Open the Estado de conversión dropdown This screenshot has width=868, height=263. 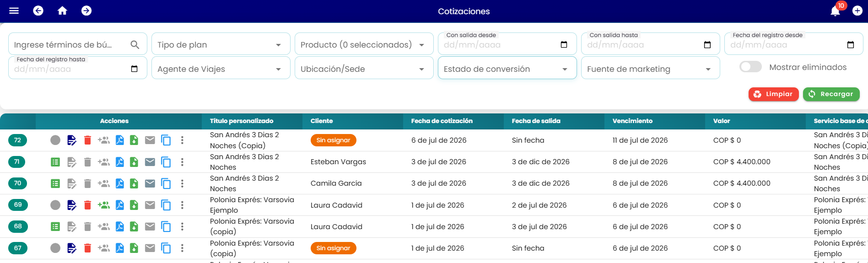(x=507, y=69)
